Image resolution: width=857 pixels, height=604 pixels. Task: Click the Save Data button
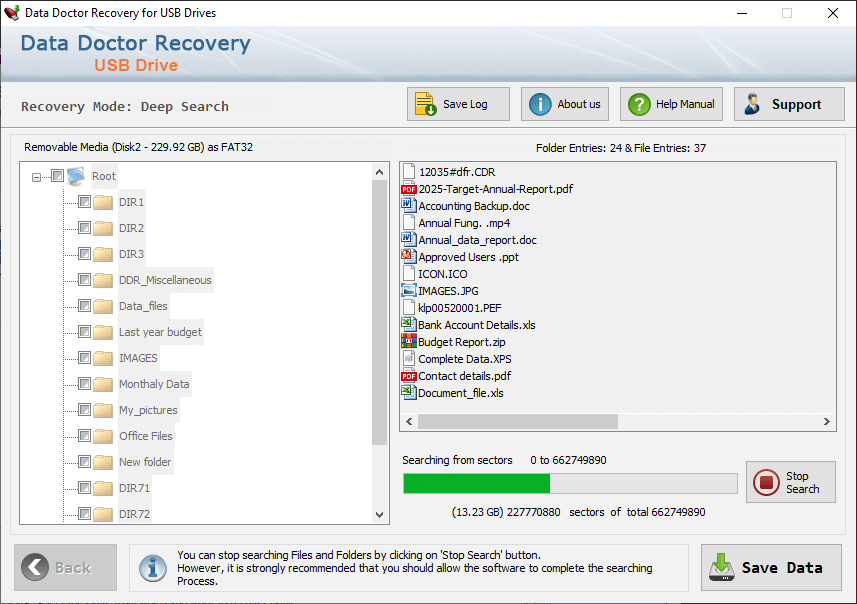[x=771, y=567]
